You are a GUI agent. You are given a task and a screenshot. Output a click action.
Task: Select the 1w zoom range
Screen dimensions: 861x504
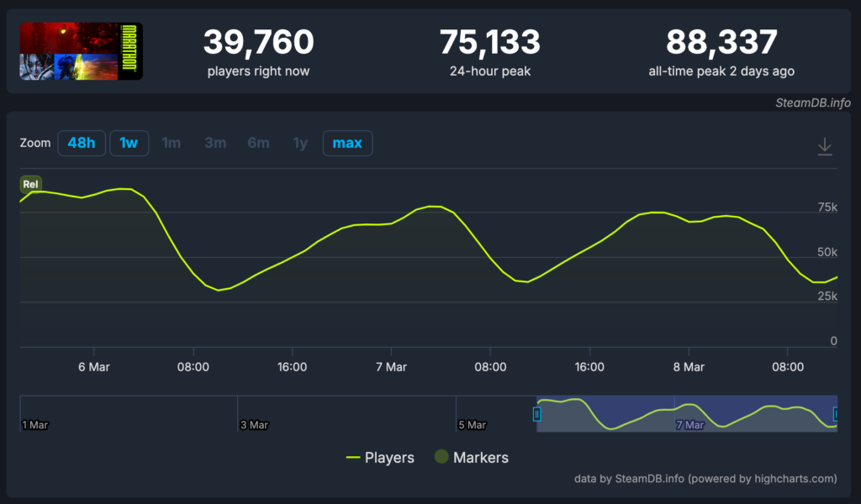pyautogui.click(x=129, y=143)
